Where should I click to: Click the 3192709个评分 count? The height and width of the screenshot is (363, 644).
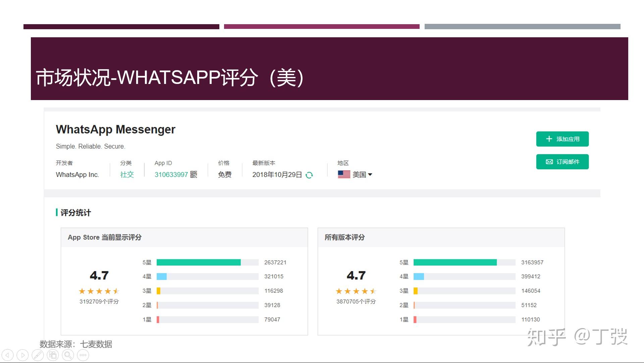tap(99, 302)
